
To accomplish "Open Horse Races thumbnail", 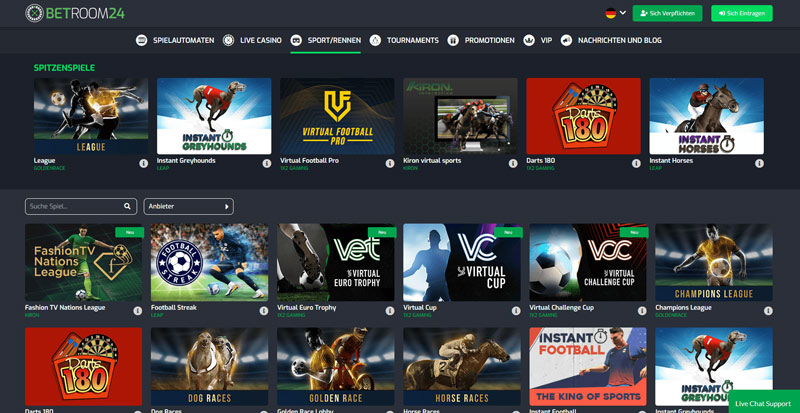I will (x=462, y=367).
